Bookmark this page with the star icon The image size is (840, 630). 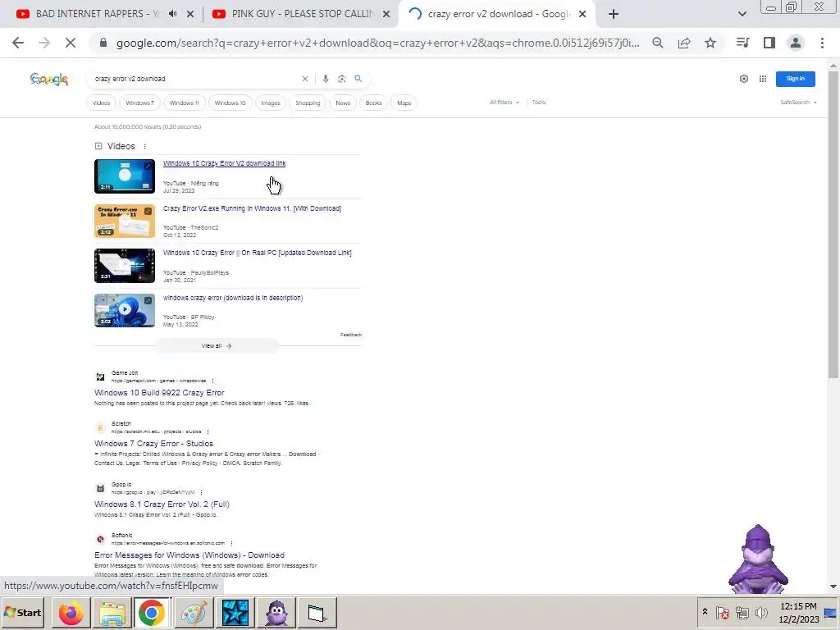coord(710,43)
